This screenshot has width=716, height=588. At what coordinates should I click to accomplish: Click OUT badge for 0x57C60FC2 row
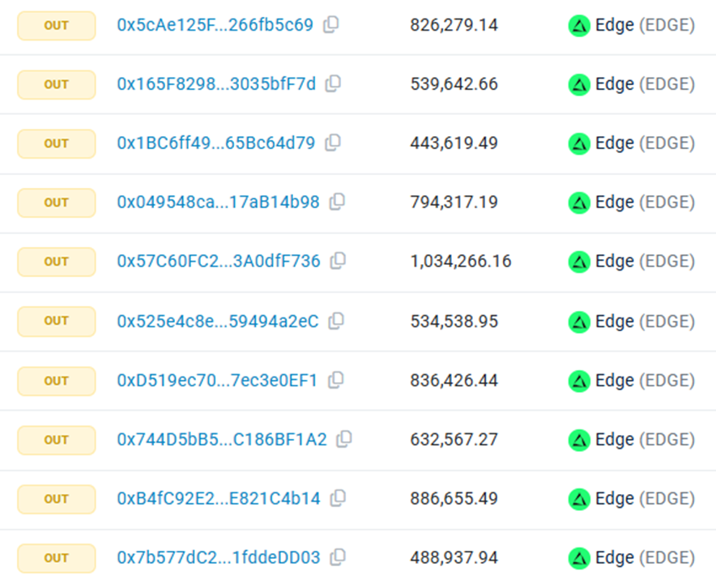[57, 262]
